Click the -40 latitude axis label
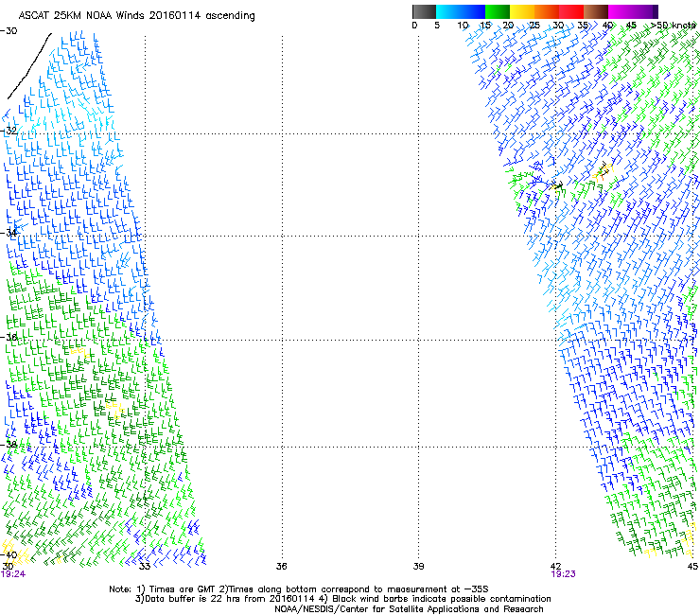This screenshot has width=700, height=615. (9, 554)
